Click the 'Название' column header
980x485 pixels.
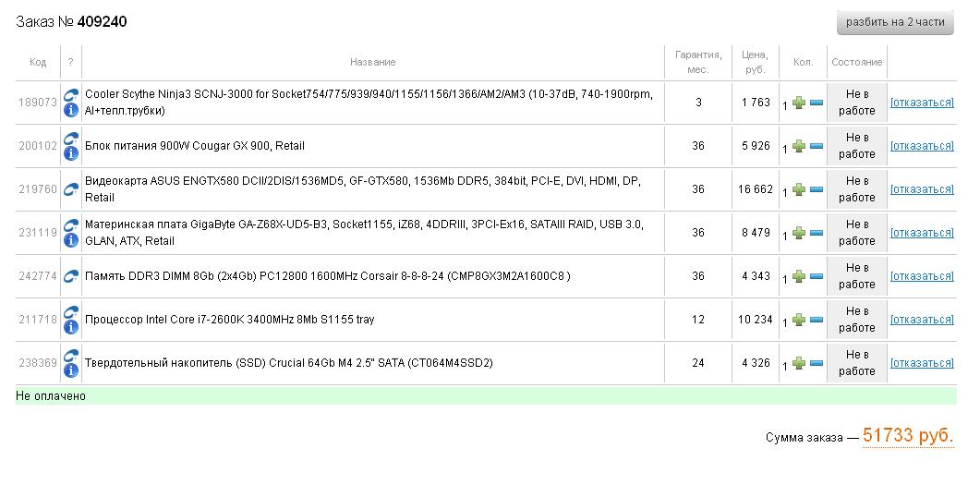click(372, 62)
